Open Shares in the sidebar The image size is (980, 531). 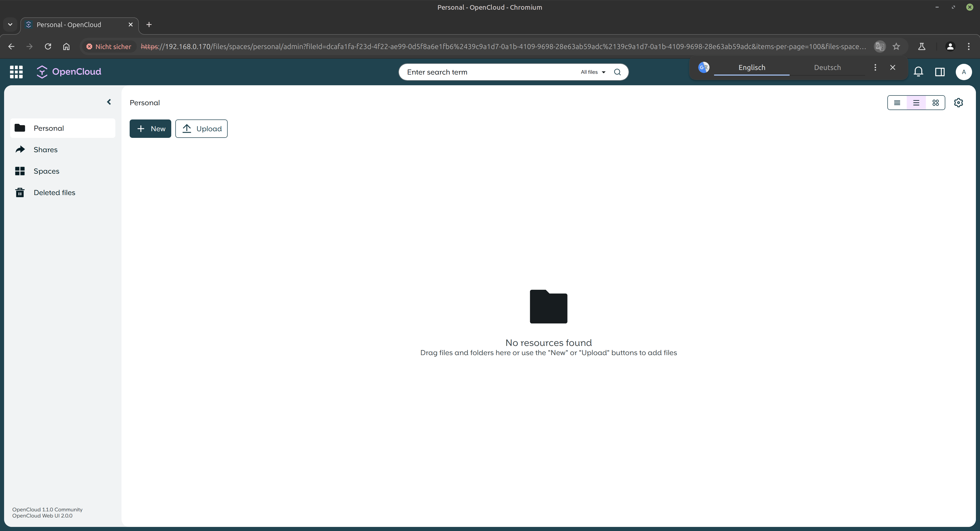pyautogui.click(x=63, y=150)
